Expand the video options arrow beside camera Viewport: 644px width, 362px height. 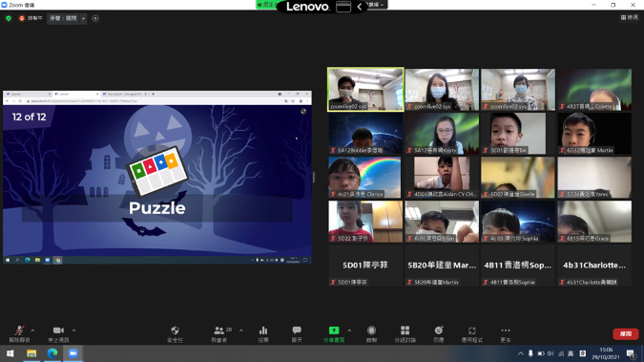point(73,330)
